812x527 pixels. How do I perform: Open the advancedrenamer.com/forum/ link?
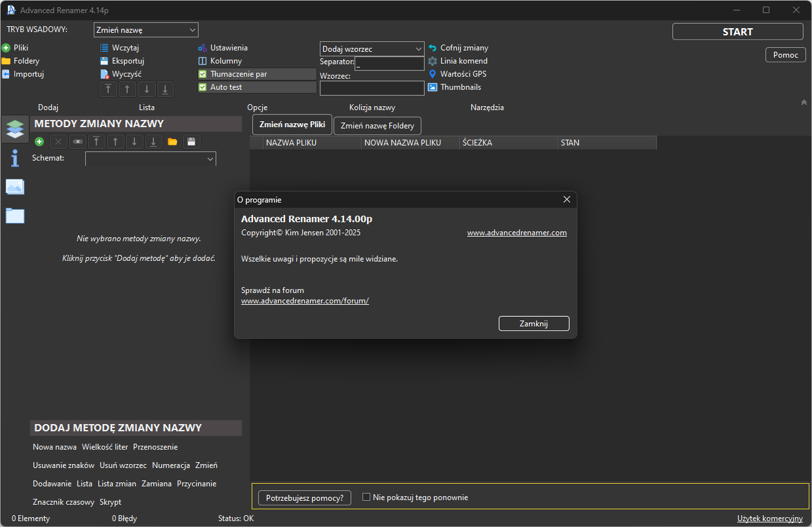coord(305,301)
